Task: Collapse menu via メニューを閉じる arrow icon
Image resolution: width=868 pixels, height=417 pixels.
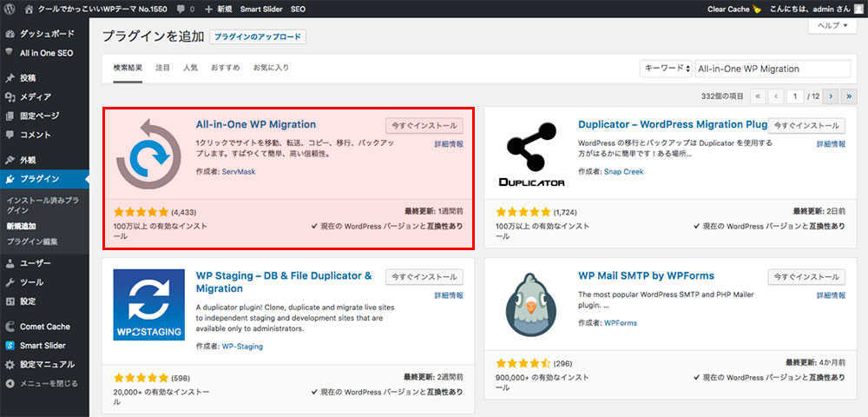Action: [10, 383]
